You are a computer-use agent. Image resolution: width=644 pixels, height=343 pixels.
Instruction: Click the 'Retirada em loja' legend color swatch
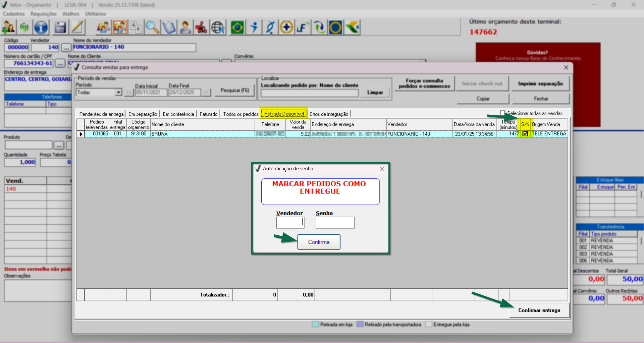point(315,324)
